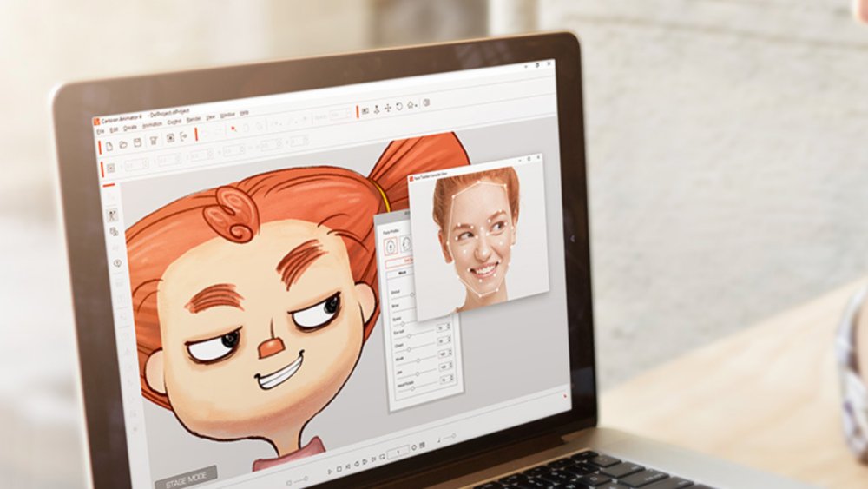Image resolution: width=868 pixels, height=489 pixels.
Task: Click the render video toolbar icon
Action: click(170, 138)
